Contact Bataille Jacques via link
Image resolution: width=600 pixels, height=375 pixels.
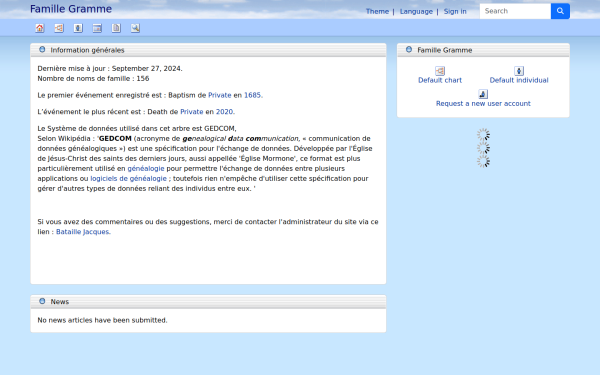click(x=83, y=232)
